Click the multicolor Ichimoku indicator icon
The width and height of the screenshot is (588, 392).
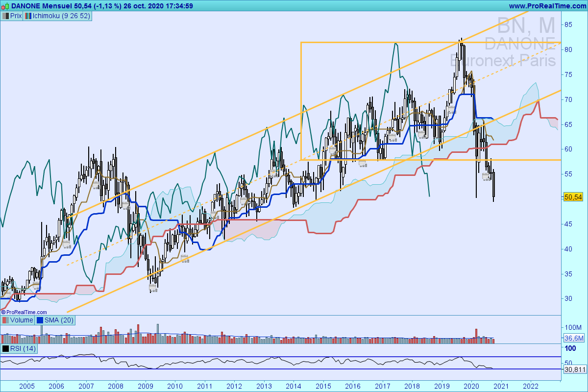28,16
